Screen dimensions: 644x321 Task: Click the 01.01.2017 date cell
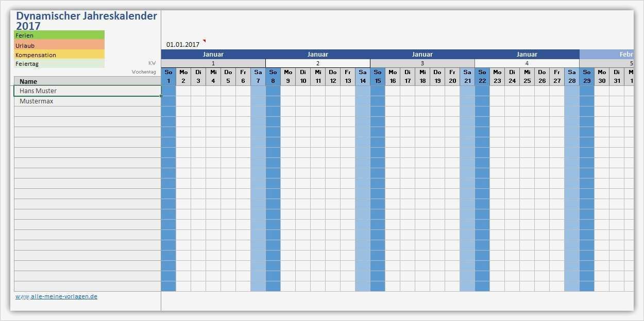click(x=182, y=44)
